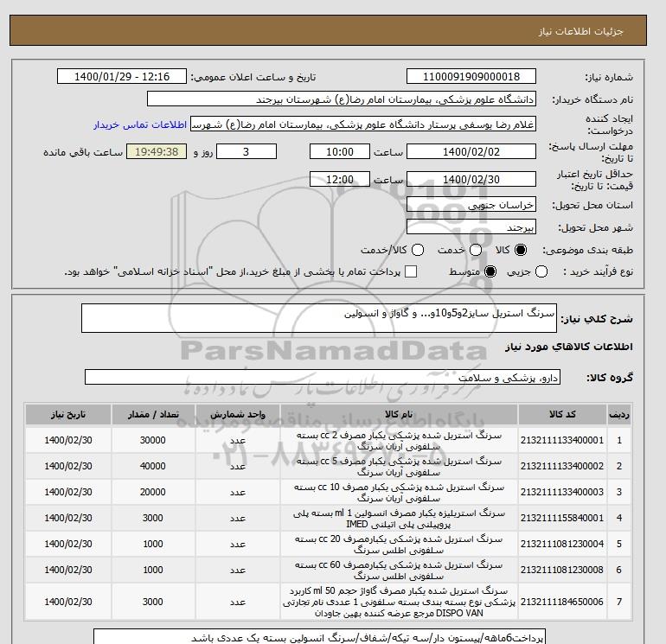
Task: Click the 10 cc syringe item name
Action: [399, 493]
